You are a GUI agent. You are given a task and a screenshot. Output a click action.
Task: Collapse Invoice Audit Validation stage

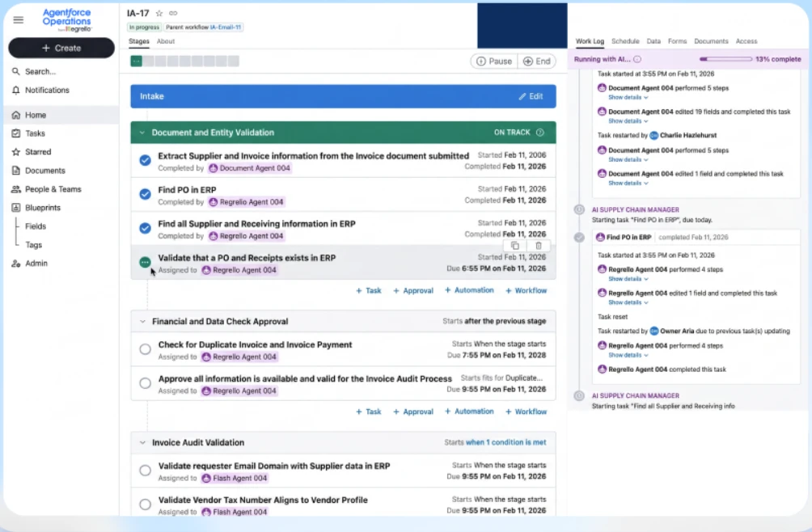[x=142, y=442]
